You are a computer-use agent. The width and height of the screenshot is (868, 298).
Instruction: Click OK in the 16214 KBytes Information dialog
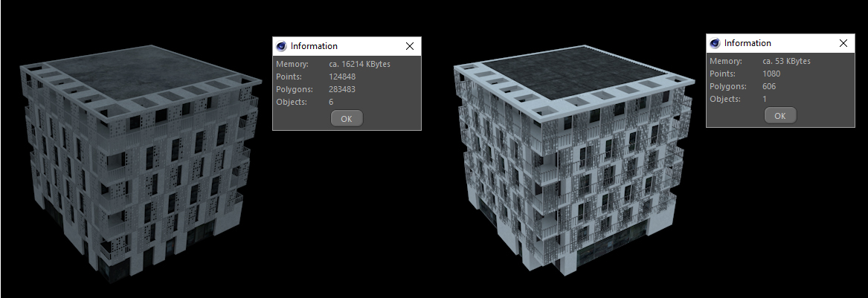pos(347,118)
